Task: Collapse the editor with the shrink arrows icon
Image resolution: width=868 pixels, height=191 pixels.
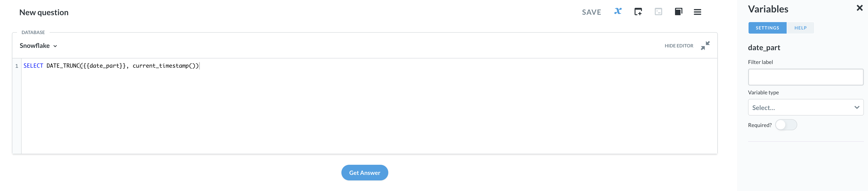Action: coord(705,46)
